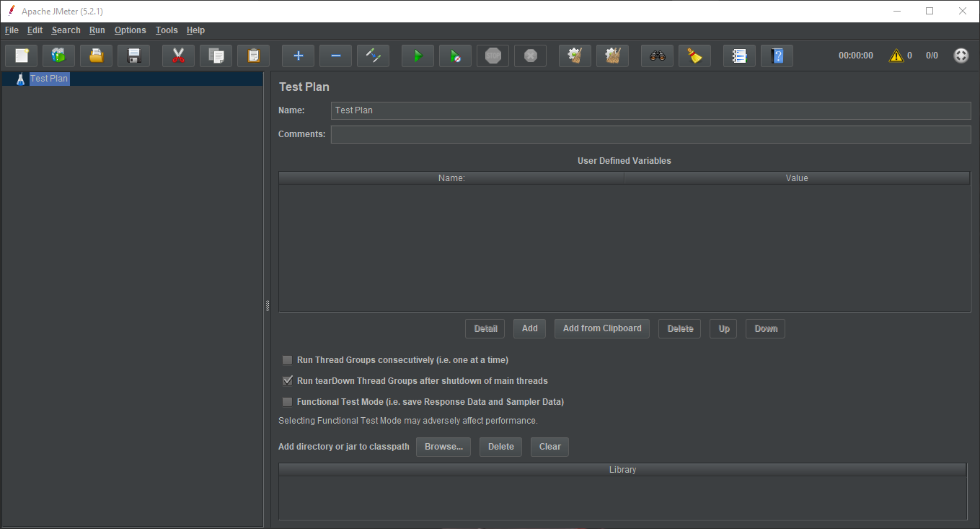Open the Options menu
This screenshot has width=980, height=529.
[130, 30]
